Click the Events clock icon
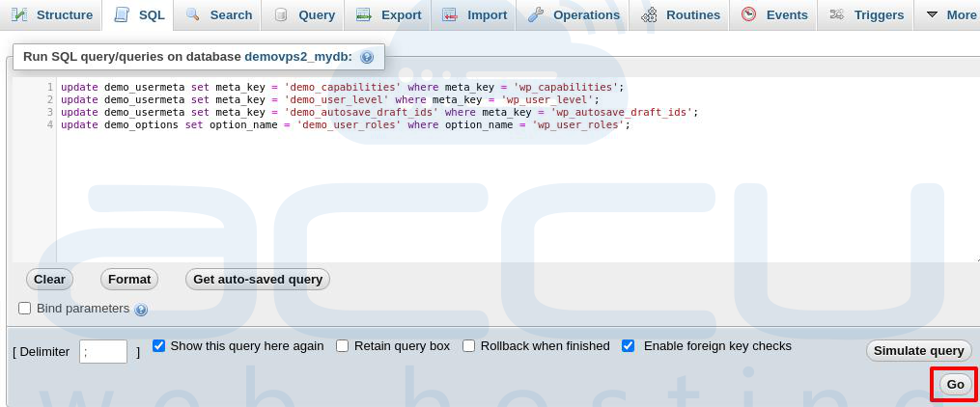Screen dimensions: 980x407 point(748,14)
